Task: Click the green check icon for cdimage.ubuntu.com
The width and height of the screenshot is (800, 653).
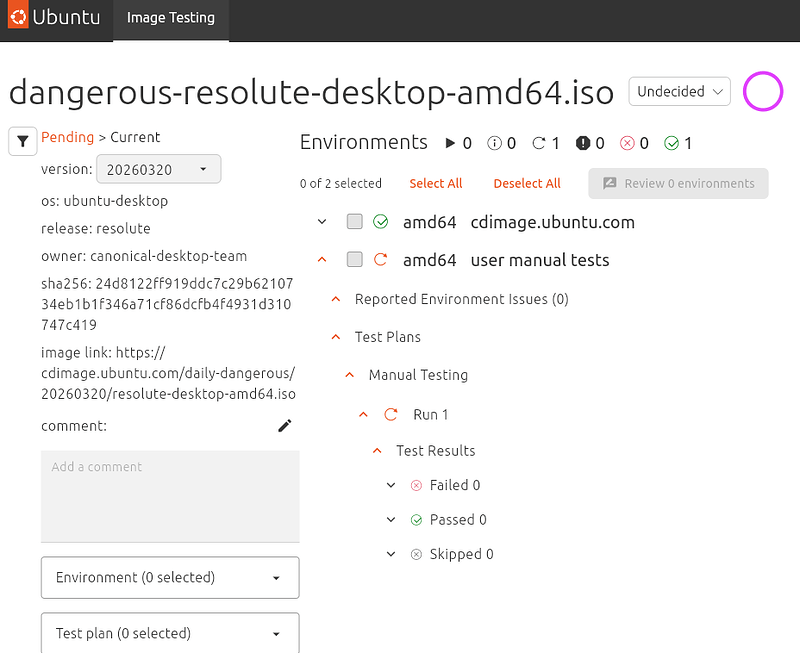Action: 380,222
